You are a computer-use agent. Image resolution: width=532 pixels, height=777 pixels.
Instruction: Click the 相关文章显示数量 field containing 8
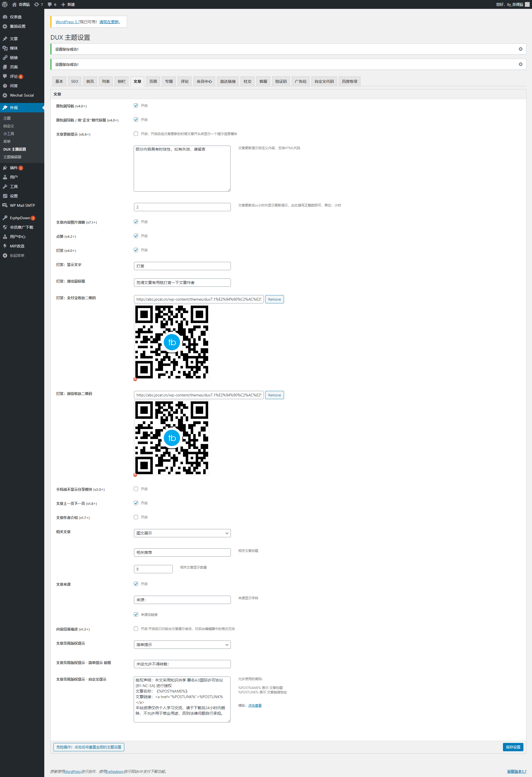[153, 569]
